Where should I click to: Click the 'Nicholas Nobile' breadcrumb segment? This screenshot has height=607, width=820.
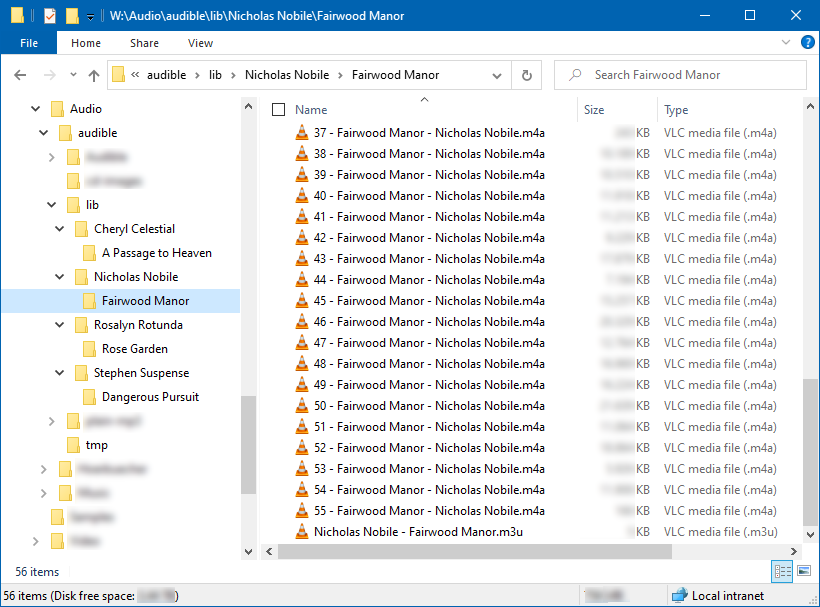click(287, 75)
